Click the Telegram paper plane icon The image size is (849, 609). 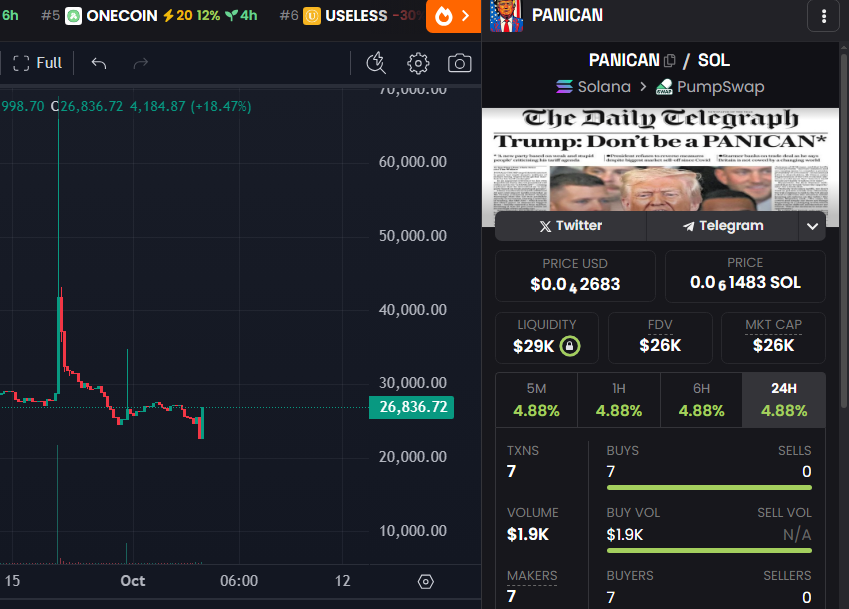click(x=688, y=226)
